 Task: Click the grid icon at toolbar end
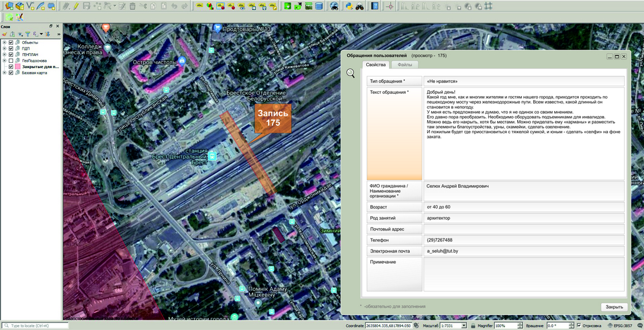[x=488, y=6]
